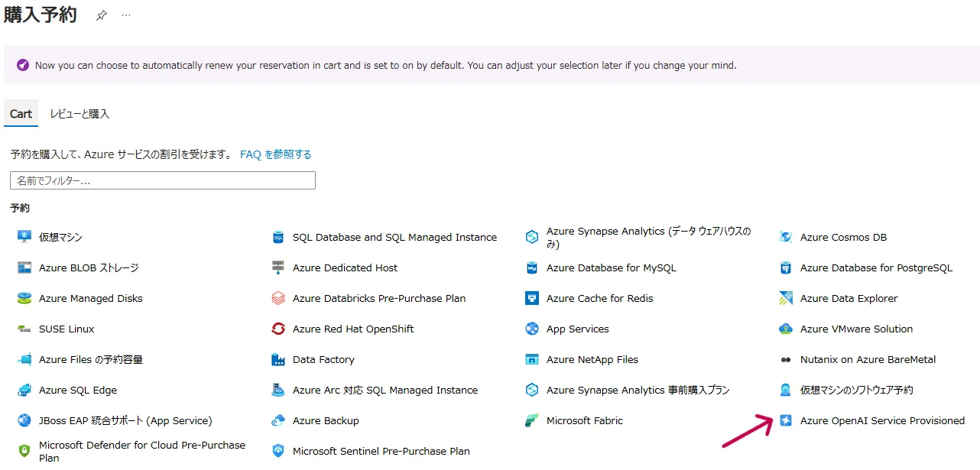Click the Azure Synapse Analytics 事前購入プラン icon
Screen dimensions: 980x470
coord(532,390)
